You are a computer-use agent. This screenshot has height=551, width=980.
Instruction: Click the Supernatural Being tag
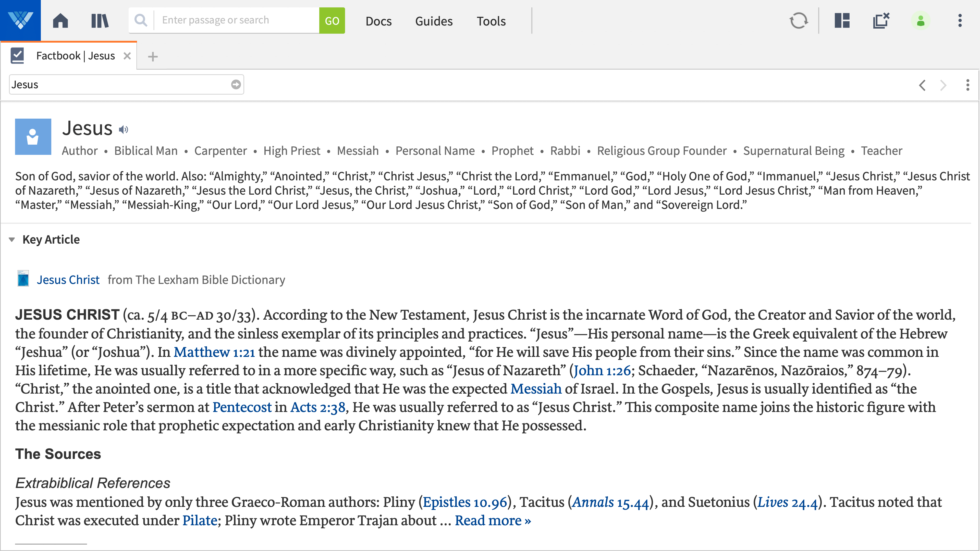click(794, 151)
